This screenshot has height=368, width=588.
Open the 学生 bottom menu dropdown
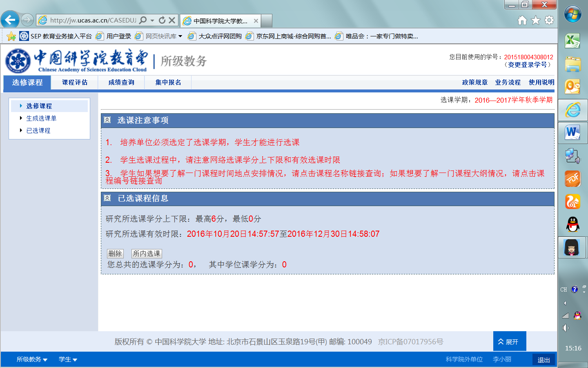[x=68, y=359]
